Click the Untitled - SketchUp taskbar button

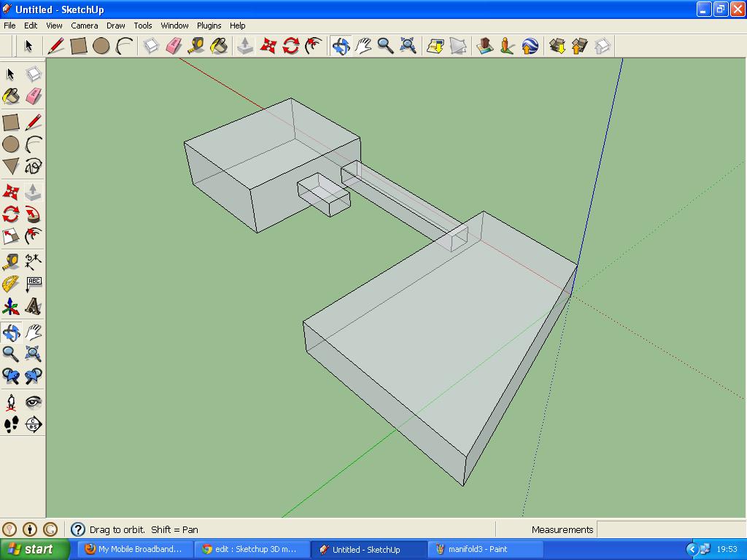tap(368, 550)
